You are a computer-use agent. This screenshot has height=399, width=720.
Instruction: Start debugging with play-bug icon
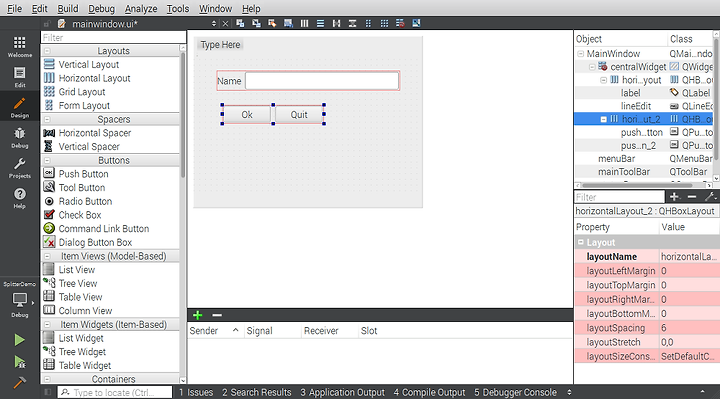point(19,362)
